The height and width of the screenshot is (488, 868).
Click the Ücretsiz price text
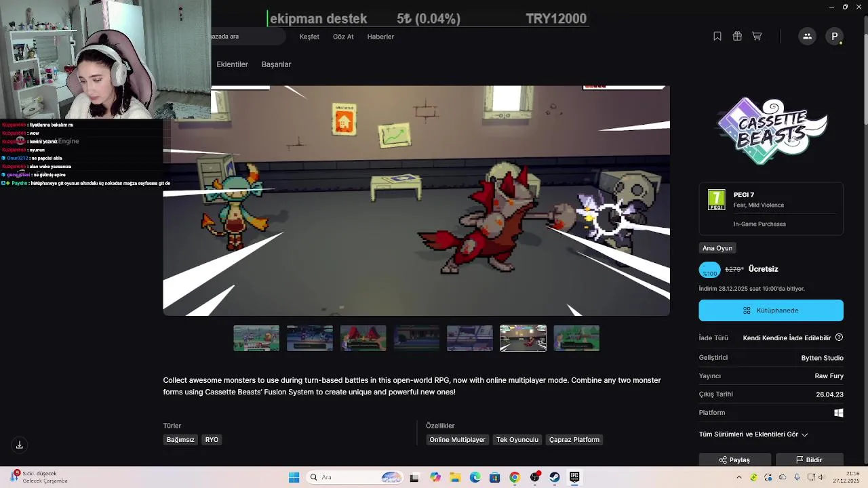pyautogui.click(x=763, y=269)
